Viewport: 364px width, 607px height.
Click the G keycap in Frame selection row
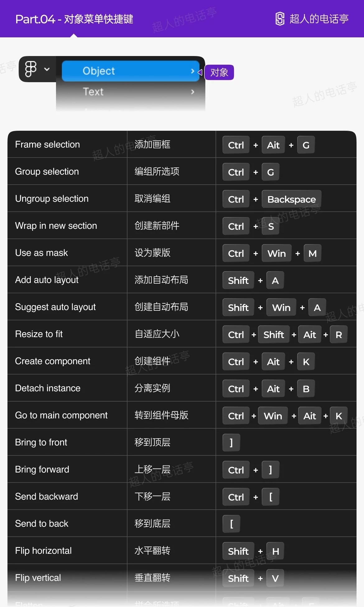coord(306,145)
